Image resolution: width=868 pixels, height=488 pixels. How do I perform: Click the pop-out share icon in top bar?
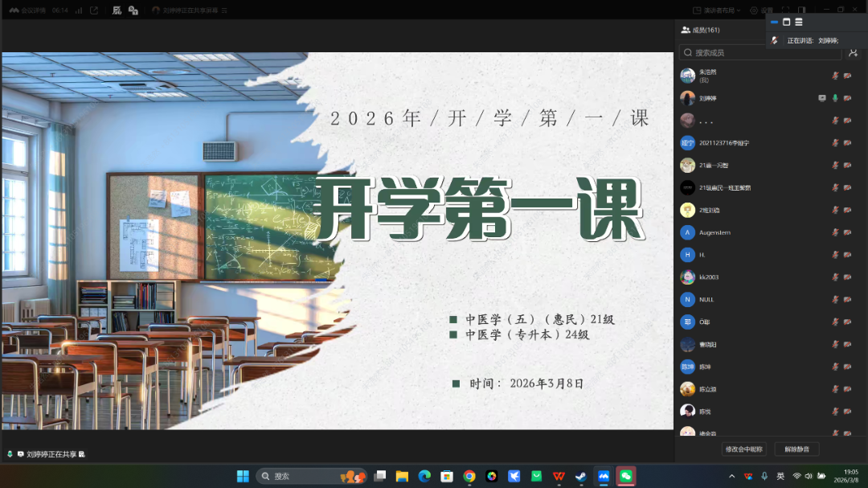(x=94, y=10)
